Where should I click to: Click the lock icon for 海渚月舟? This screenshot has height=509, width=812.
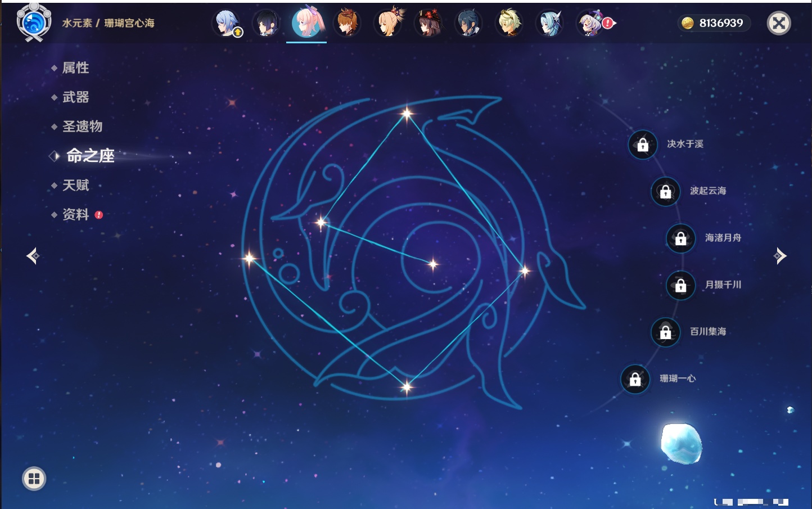click(680, 238)
